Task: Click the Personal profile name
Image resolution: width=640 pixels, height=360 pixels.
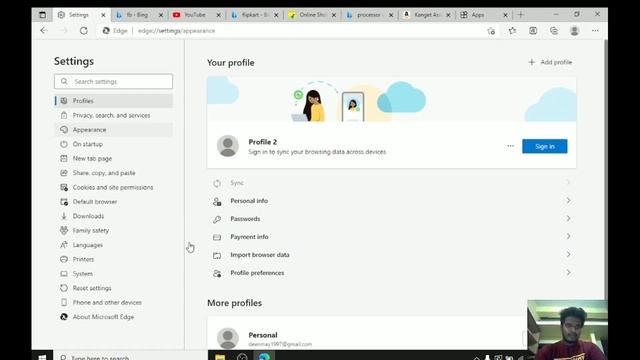Action: click(263, 335)
